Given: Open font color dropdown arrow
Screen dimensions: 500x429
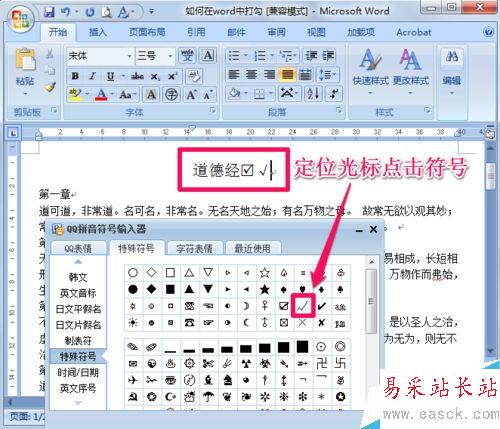Looking at the screenshot, I should (112, 95).
